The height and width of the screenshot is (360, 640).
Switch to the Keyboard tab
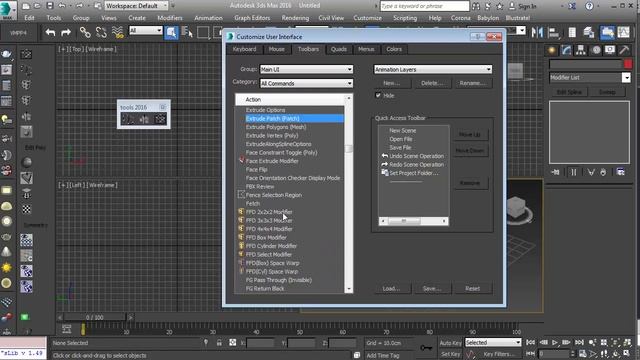coord(244,49)
